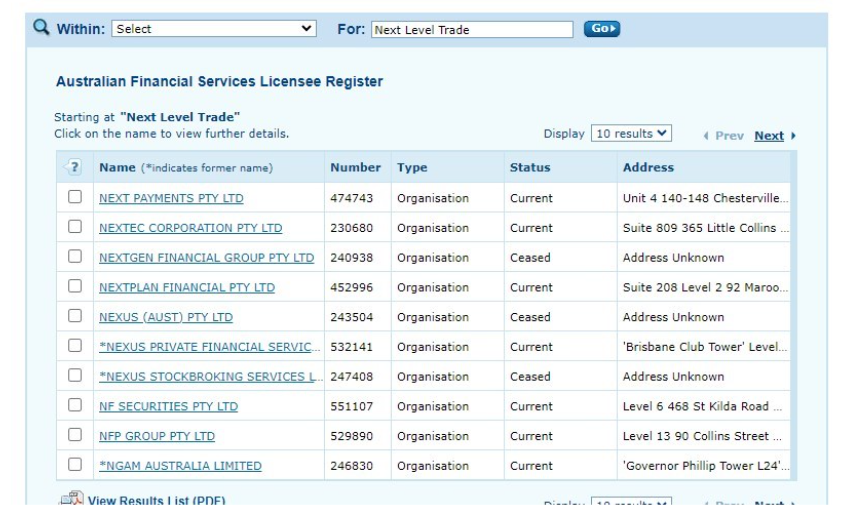Click the Status column header
This screenshot has width=852, height=508.
click(530, 167)
